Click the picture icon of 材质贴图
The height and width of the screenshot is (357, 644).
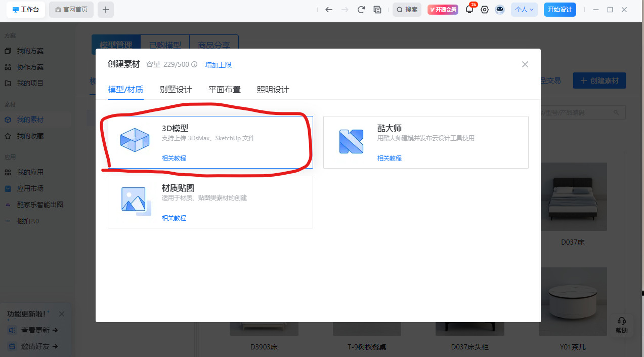point(136,201)
